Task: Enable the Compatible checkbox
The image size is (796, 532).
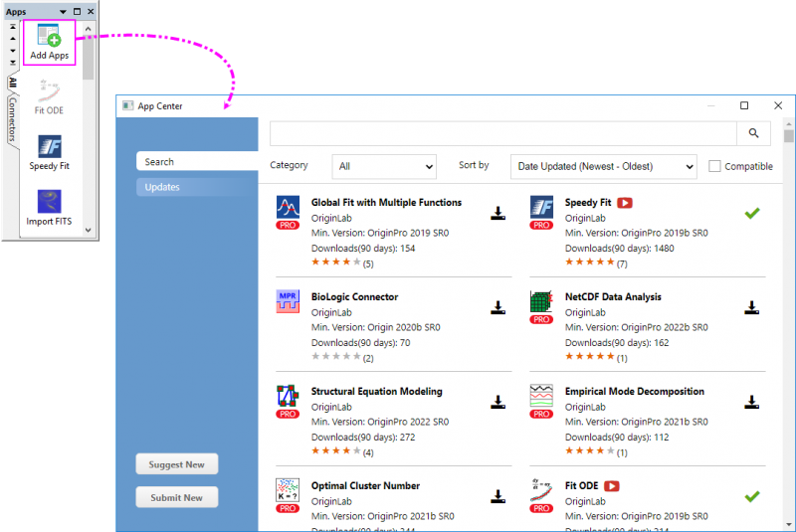Action: [714, 166]
